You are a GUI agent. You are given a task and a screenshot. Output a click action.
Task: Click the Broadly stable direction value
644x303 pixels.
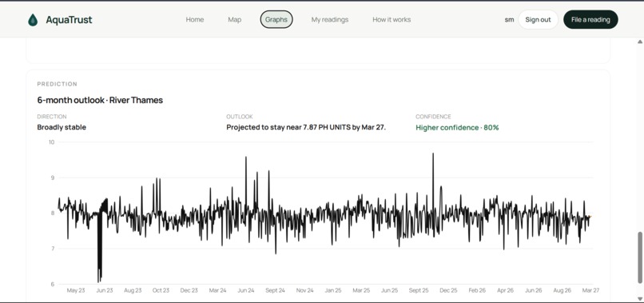[x=62, y=127]
